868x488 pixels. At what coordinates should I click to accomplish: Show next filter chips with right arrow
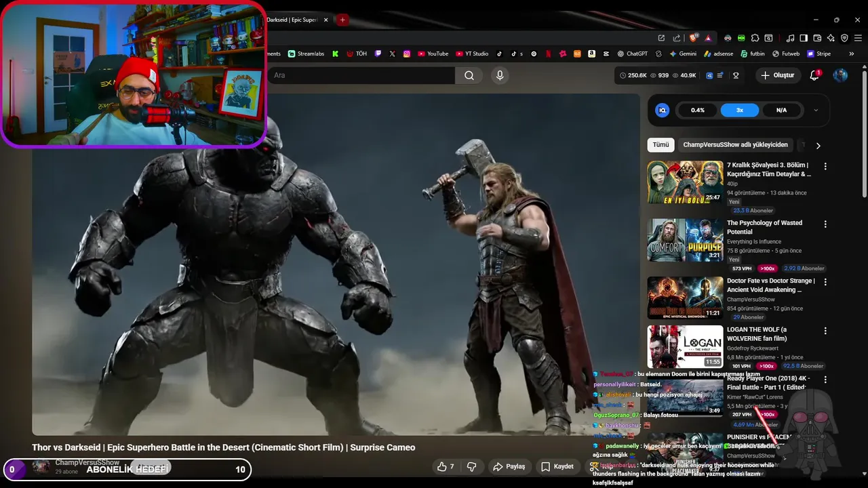(818, 145)
